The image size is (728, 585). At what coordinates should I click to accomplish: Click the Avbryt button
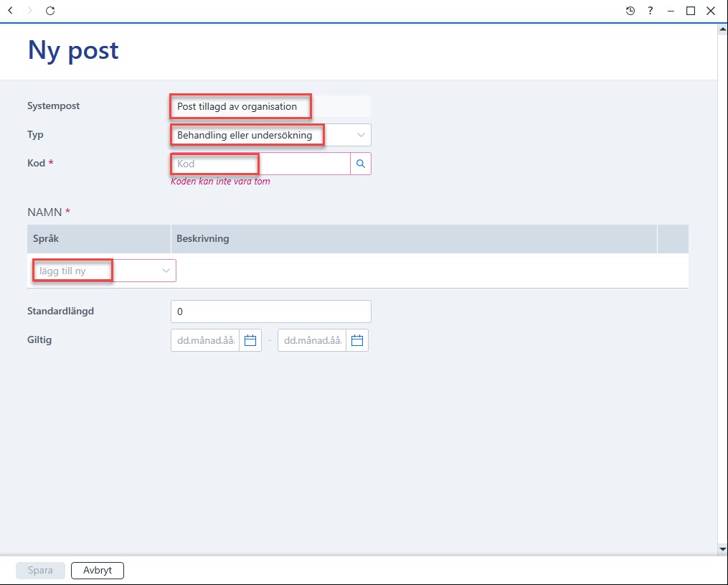98,570
